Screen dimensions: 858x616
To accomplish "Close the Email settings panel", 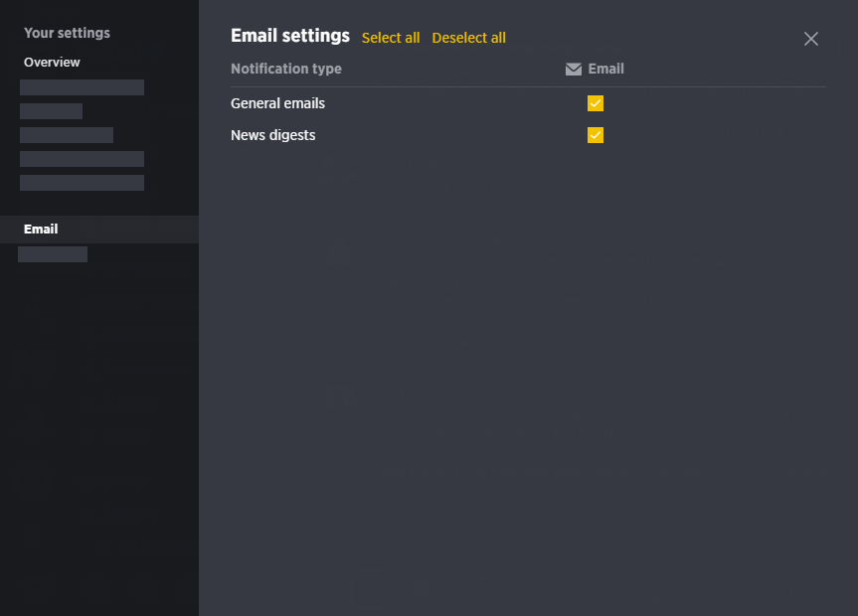I will click(x=810, y=39).
